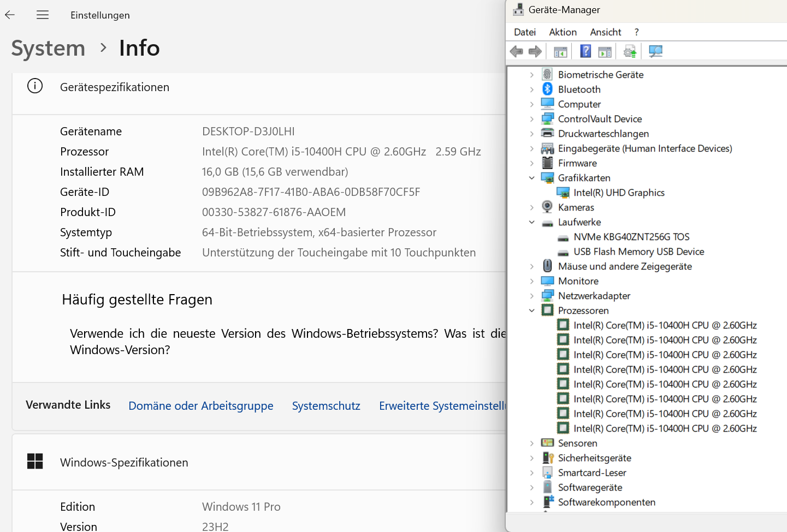Click the Windows logo beside Windows-Spezifikationen
The height and width of the screenshot is (532, 787).
click(x=35, y=461)
